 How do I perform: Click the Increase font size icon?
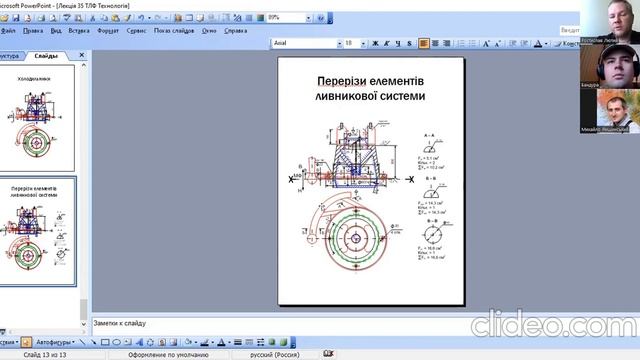[x=486, y=43]
